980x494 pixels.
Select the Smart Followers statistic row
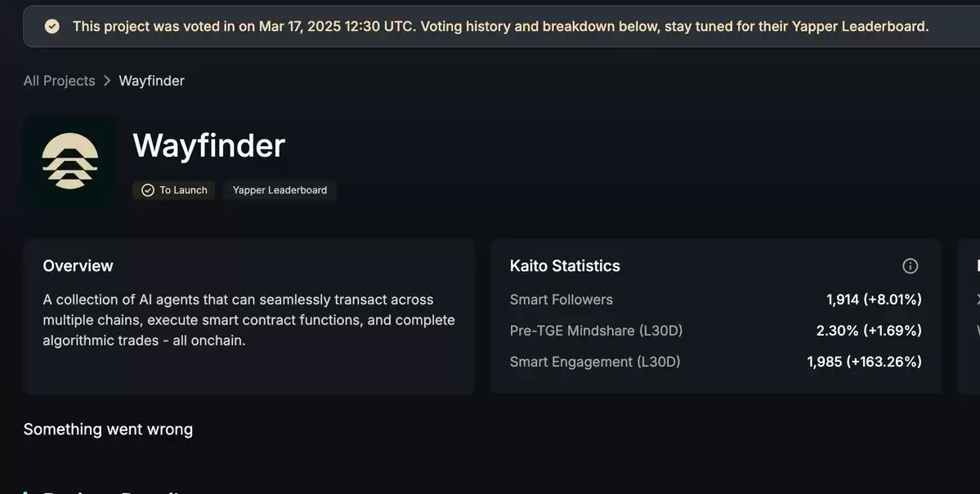tap(716, 300)
